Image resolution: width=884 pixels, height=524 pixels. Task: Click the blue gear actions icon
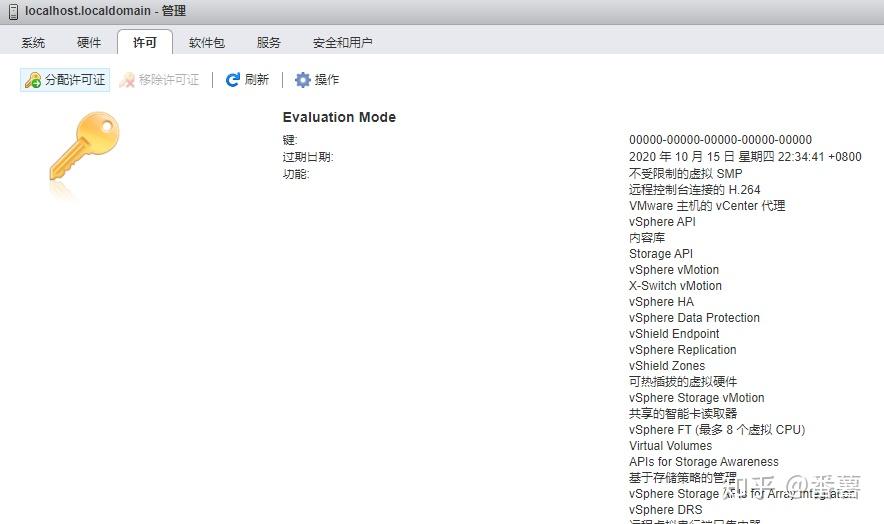click(303, 80)
